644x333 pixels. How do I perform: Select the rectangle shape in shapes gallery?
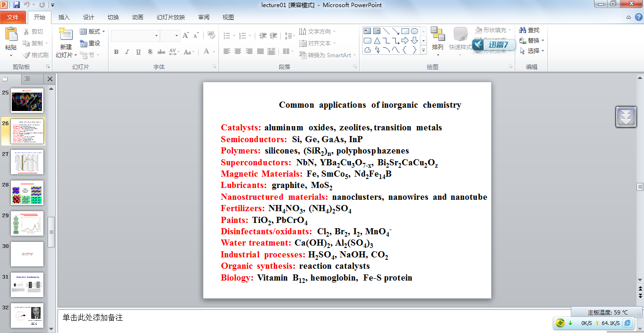click(405, 31)
